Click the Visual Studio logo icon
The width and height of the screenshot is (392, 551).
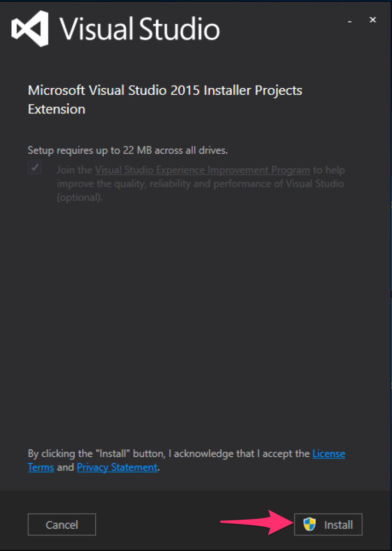30,29
